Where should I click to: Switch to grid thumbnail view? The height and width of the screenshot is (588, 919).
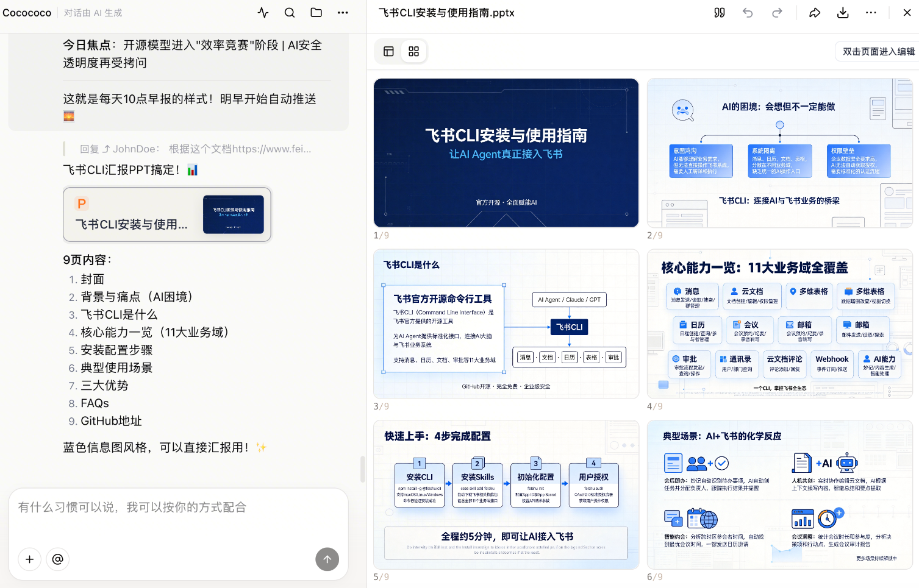pyautogui.click(x=413, y=51)
